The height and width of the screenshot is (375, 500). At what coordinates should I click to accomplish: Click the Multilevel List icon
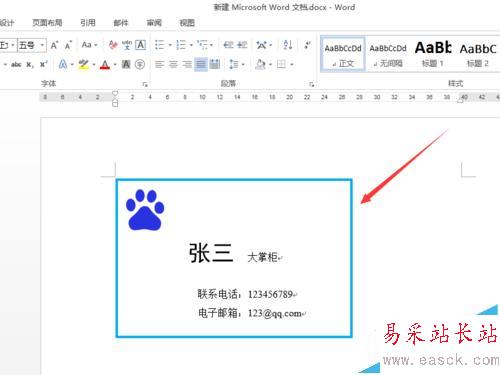pos(202,45)
